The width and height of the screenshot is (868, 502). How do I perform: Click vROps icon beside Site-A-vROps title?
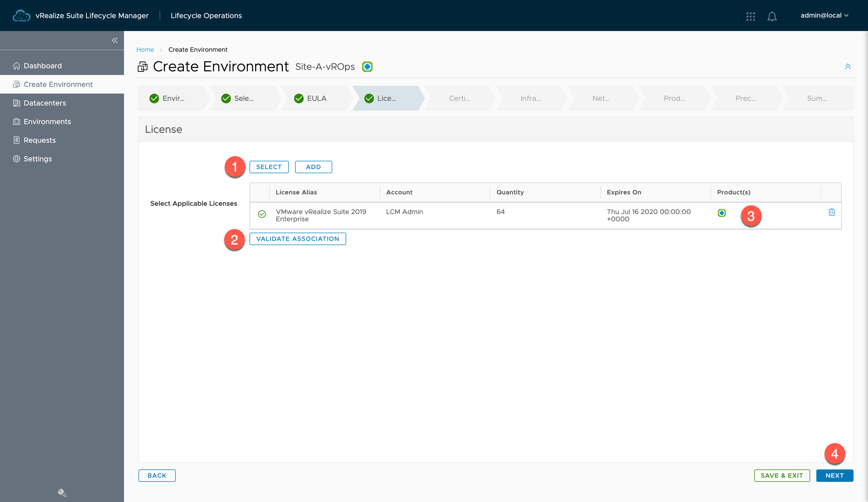367,66
